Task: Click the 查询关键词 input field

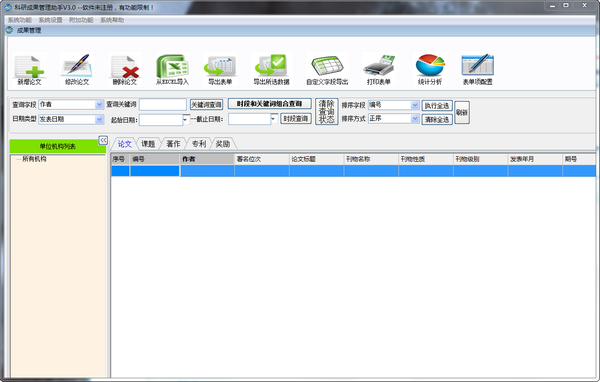Action: (163, 104)
